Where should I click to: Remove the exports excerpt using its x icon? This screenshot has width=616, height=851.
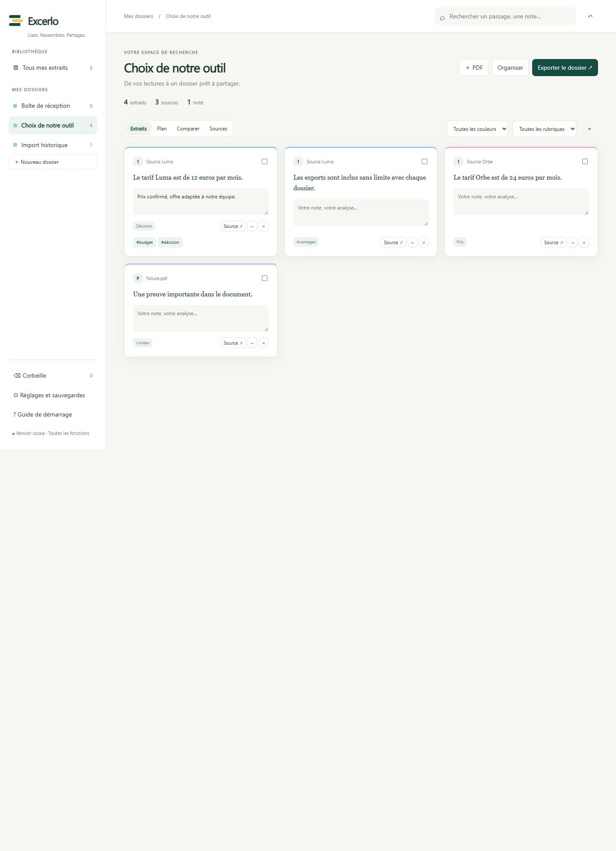point(424,242)
